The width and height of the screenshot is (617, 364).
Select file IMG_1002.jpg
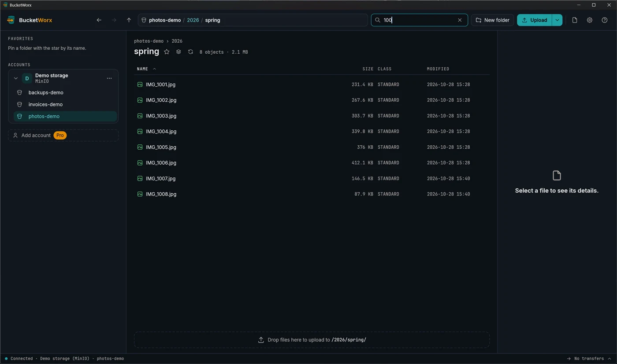click(x=312, y=100)
